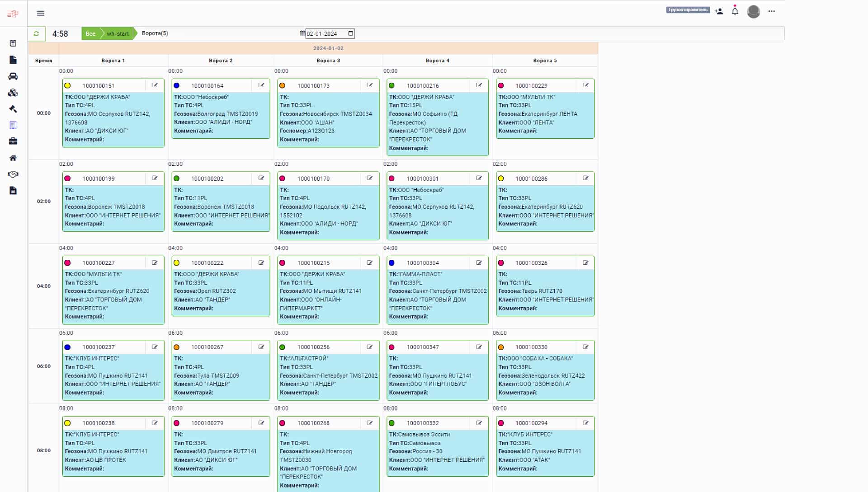The width and height of the screenshot is (868, 492).
Task: Click yellow status dot of 1000100151
Action: [x=68, y=86]
